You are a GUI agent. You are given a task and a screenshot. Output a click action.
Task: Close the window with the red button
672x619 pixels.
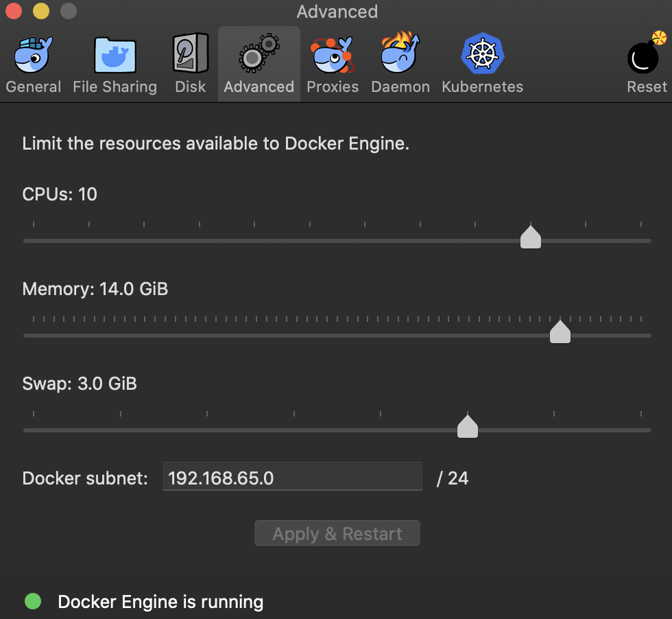tap(14, 12)
